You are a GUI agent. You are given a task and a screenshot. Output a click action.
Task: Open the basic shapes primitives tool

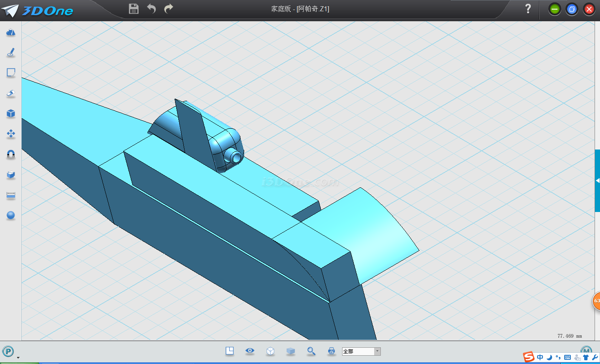[x=11, y=32]
